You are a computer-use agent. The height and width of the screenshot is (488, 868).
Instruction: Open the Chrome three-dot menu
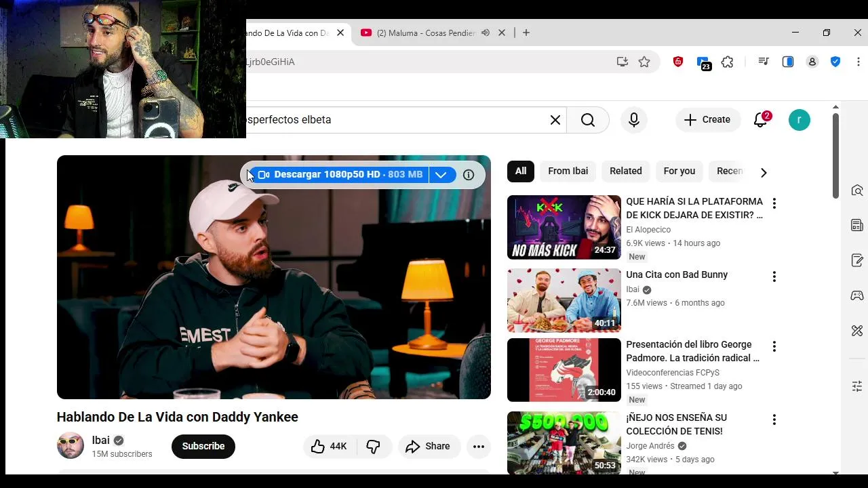(859, 62)
